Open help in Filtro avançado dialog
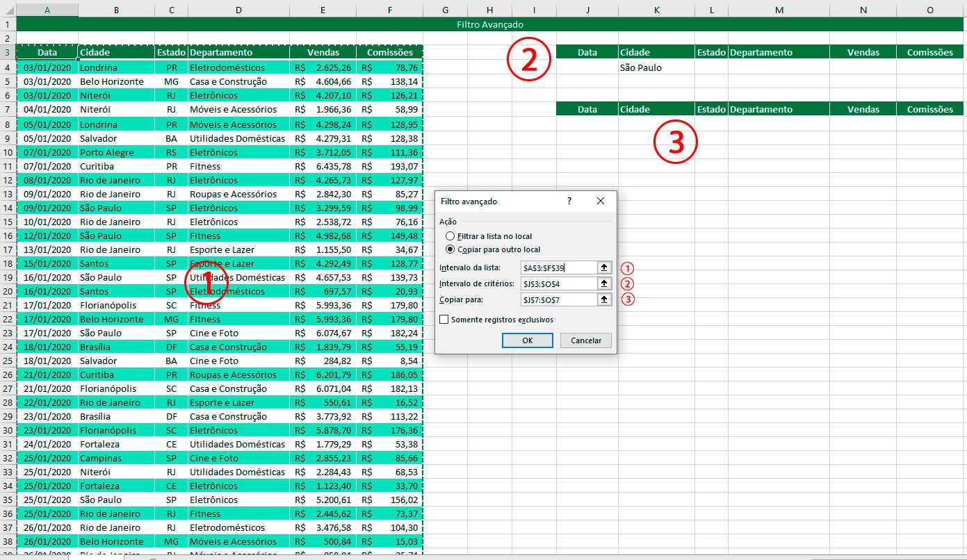The image size is (967, 560). coord(569,201)
